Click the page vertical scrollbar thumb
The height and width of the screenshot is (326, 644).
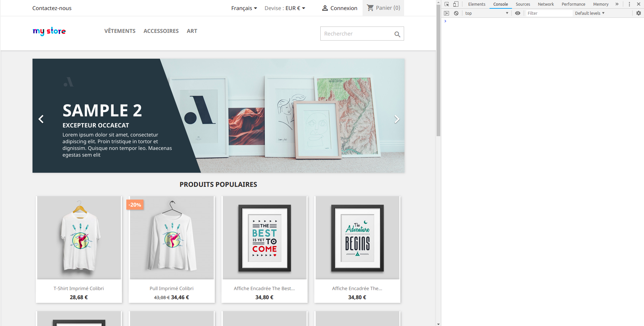tap(438, 70)
